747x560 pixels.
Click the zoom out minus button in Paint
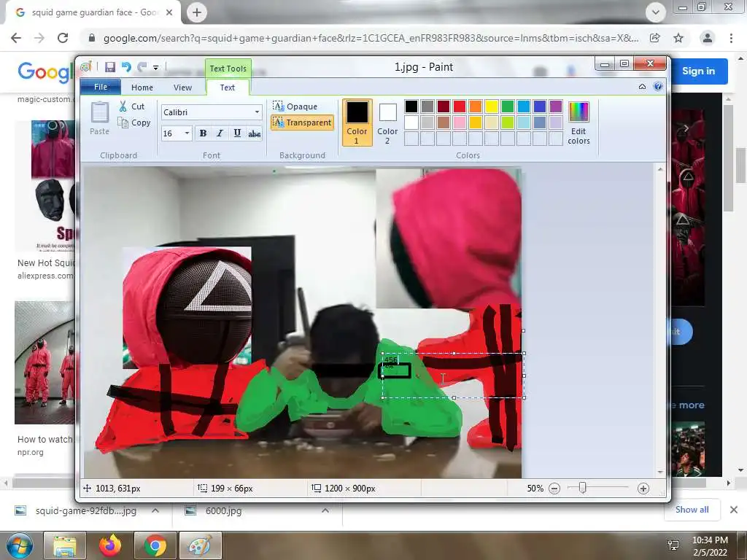pos(554,489)
